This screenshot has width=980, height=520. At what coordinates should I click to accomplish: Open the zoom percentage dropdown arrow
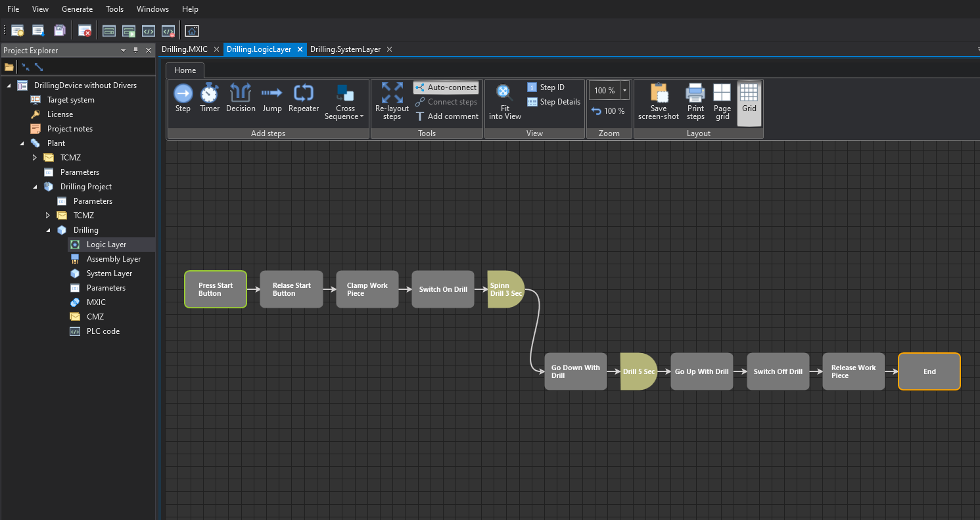624,90
